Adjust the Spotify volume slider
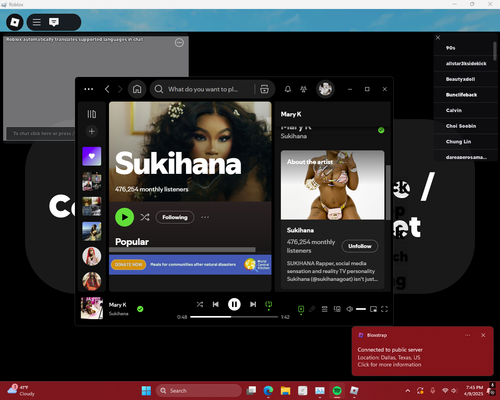Screen dimensions: 500x400 click(x=361, y=309)
